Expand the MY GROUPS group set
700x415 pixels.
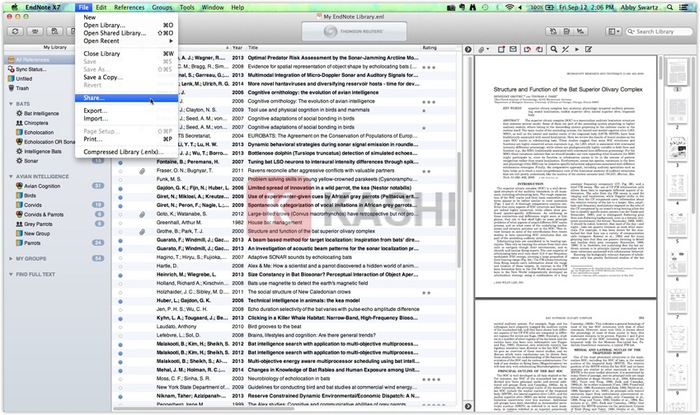click(x=11, y=259)
